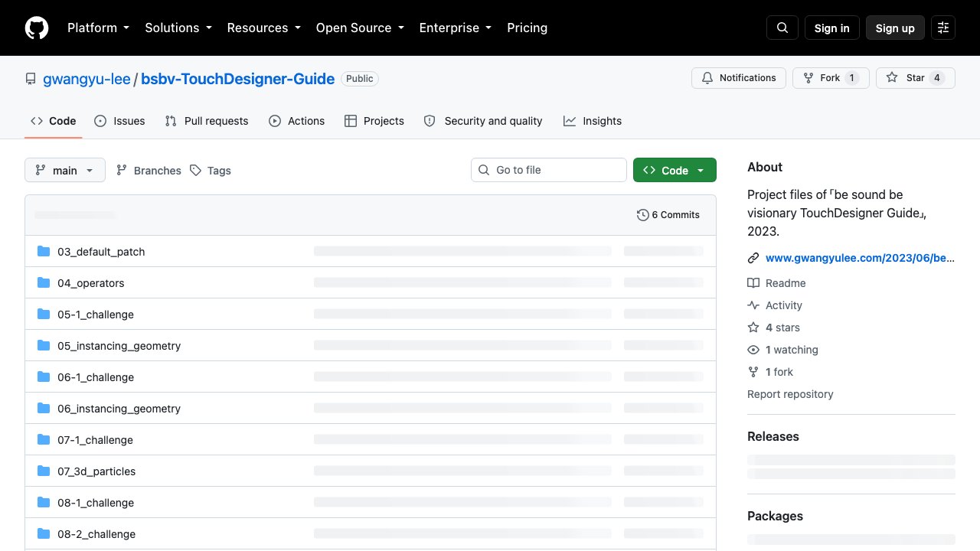Switch to the Projects tab
980x551 pixels.
[x=374, y=121]
